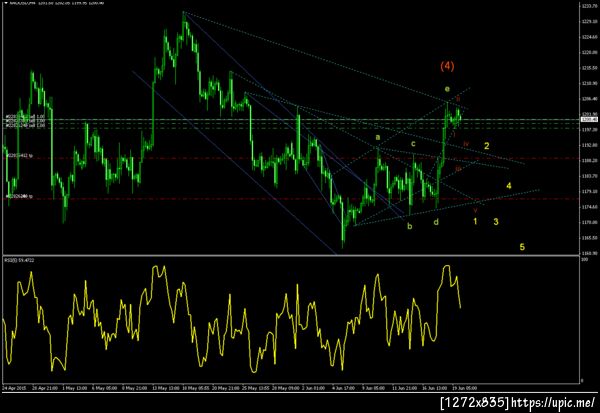Click the '9 Jun 05:00' time label
Screen dimensions: 600x413
373,388
